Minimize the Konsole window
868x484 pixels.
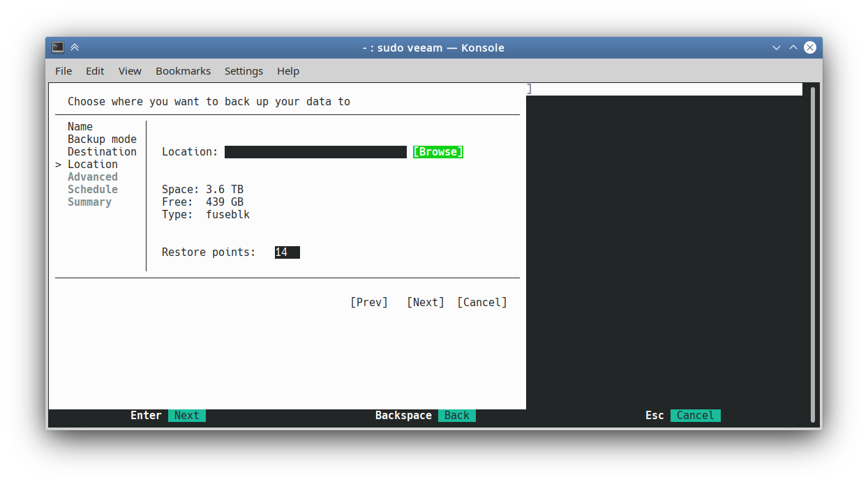click(x=777, y=47)
